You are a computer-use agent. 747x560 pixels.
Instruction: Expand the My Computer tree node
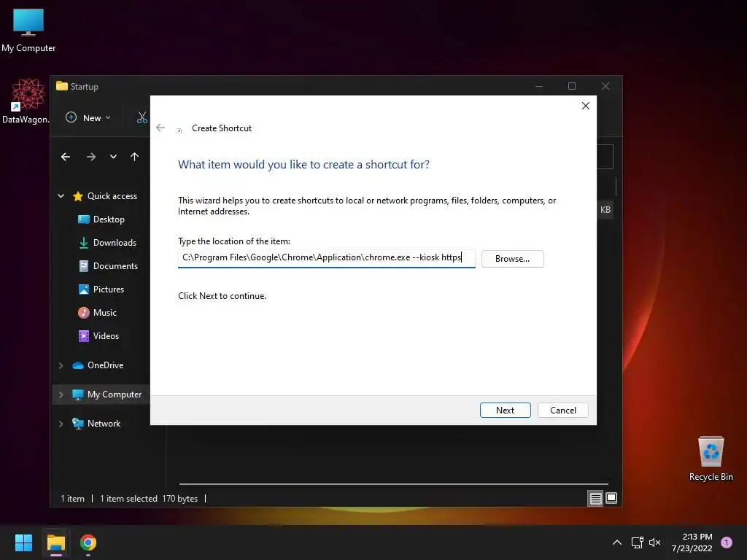[61, 394]
